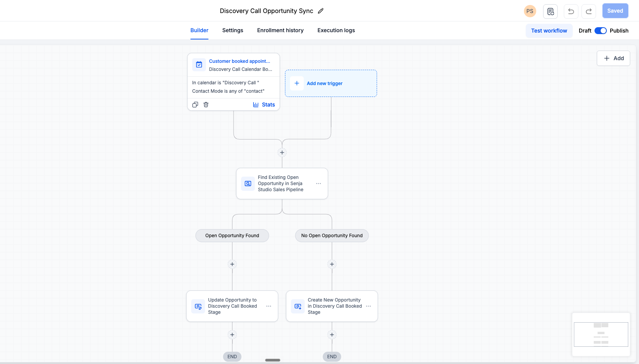Select the No Open Opportunity Found branch
This screenshot has height=364, width=639.
point(332,236)
